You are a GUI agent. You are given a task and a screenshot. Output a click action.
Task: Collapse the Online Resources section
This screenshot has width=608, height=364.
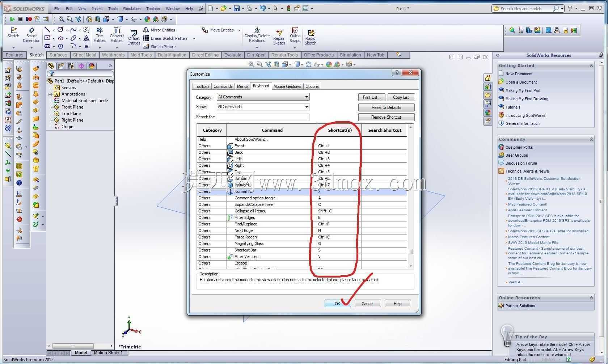pos(591,298)
